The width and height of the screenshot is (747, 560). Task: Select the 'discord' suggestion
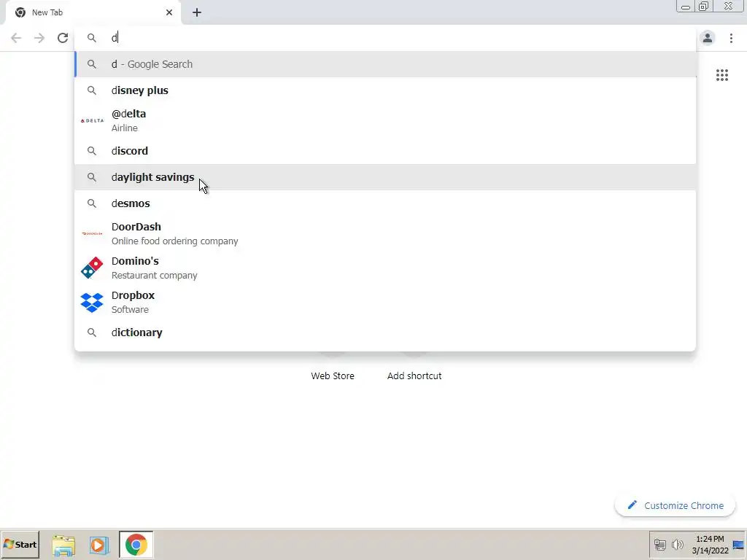[x=385, y=151]
